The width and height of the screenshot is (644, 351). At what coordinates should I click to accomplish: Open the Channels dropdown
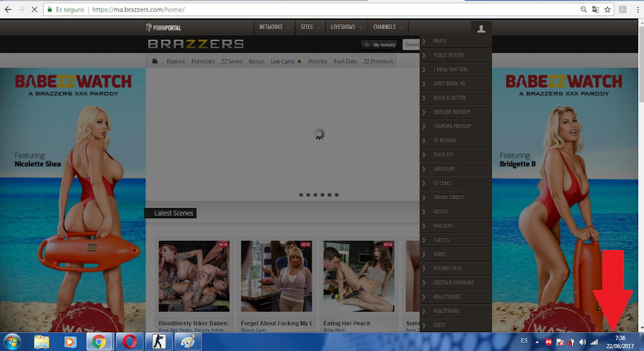click(388, 27)
